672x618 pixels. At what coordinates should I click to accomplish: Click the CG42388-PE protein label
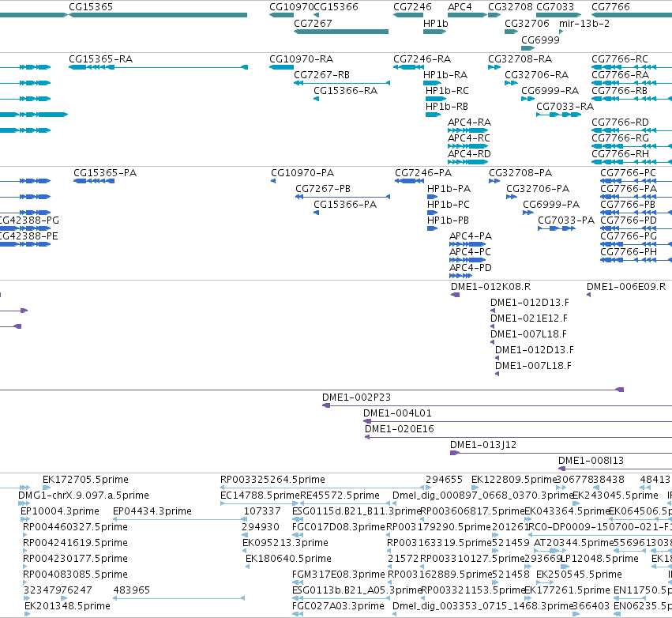pyautogui.click(x=28, y=236)
